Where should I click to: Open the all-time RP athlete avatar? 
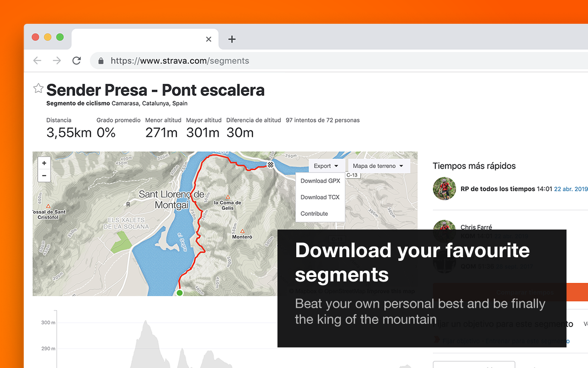(444, 189)
